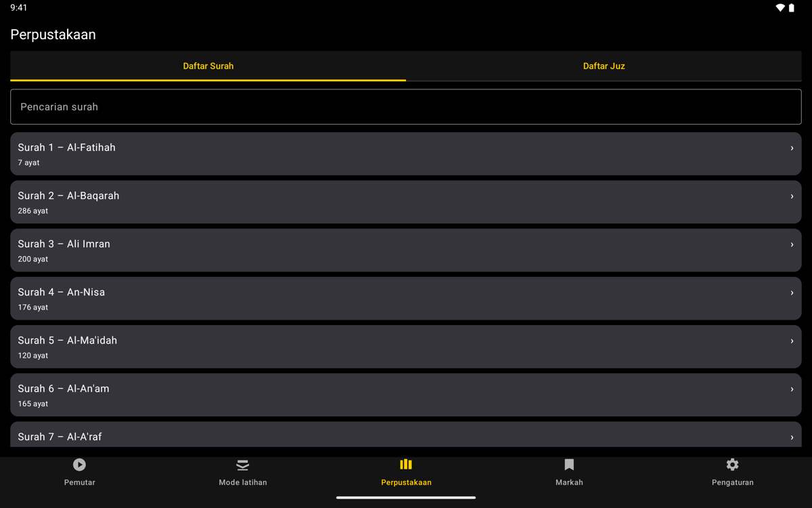This screenshot has width=812, height=508.
Task: Open Surah 6 – Al-An'am
Action: pos(406,395)
